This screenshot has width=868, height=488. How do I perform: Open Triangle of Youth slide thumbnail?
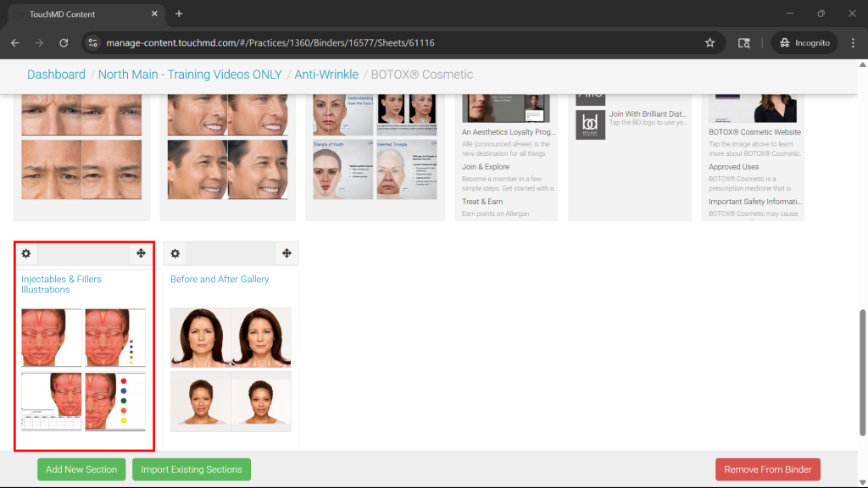[x=342, y=169]
